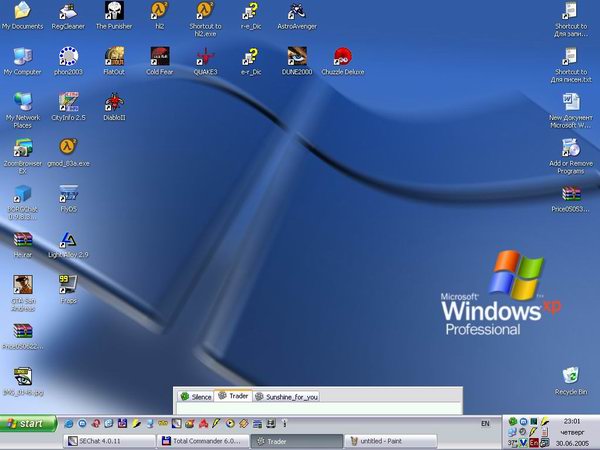This screenshot has height=450, width=600.
Task: Click the red 'En' tray icon
Action: pyautogui.click(x=534, y=443)
